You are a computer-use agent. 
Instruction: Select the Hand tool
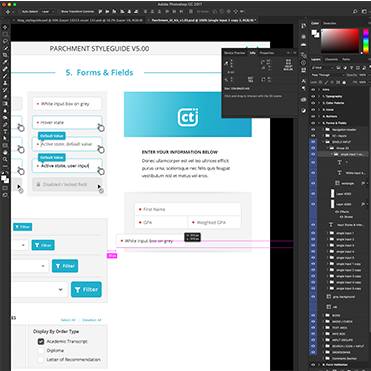coord(5,152)
